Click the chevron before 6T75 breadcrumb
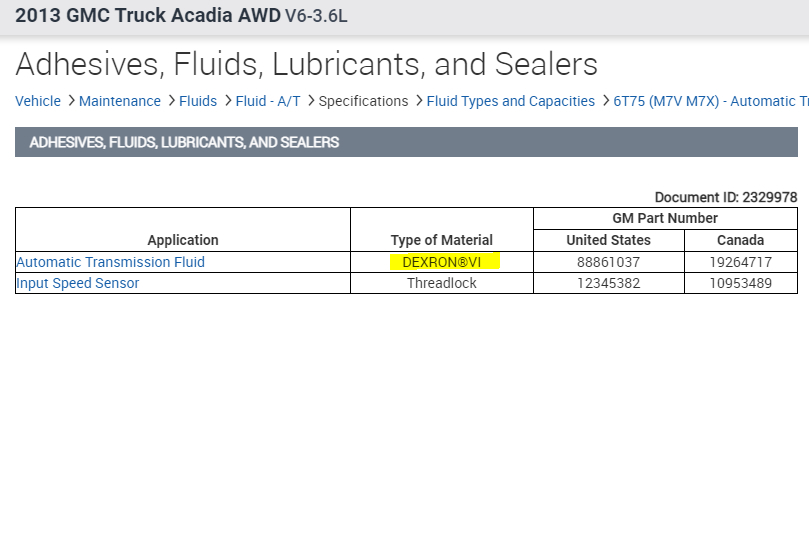 click(x=605, y=101)
